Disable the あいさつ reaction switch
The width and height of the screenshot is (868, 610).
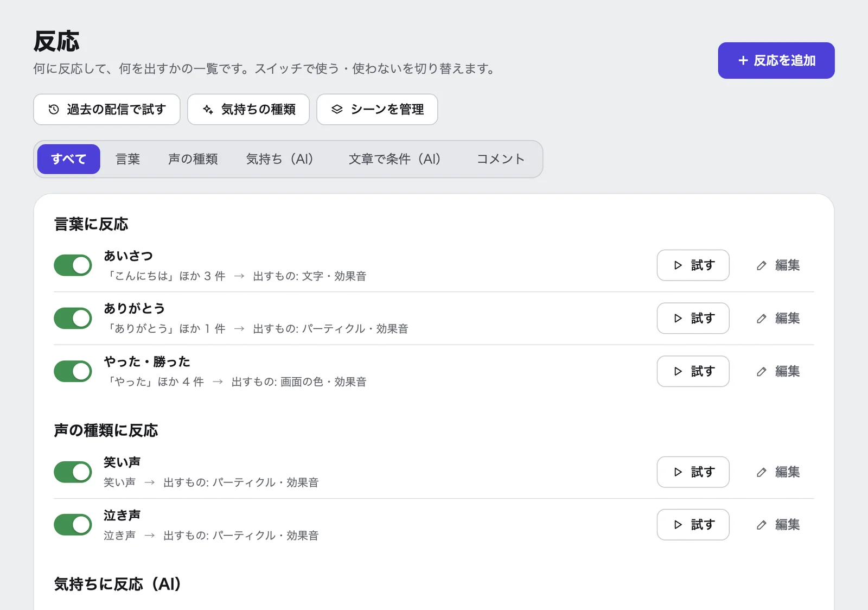(73, 265)
